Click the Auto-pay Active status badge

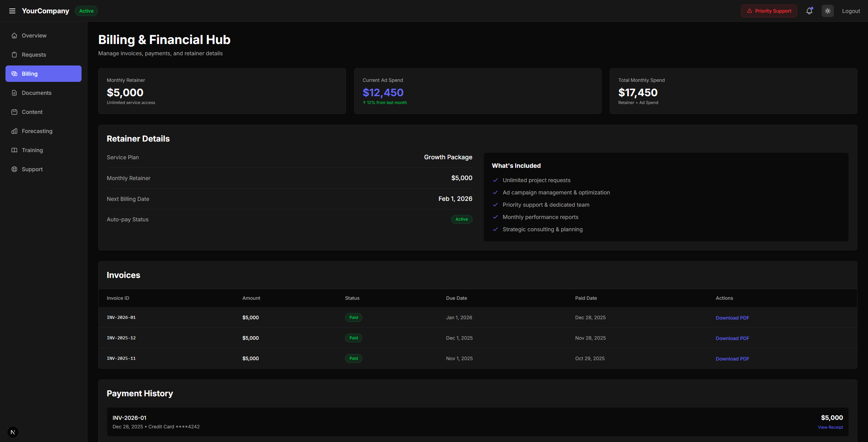point(461,219)
